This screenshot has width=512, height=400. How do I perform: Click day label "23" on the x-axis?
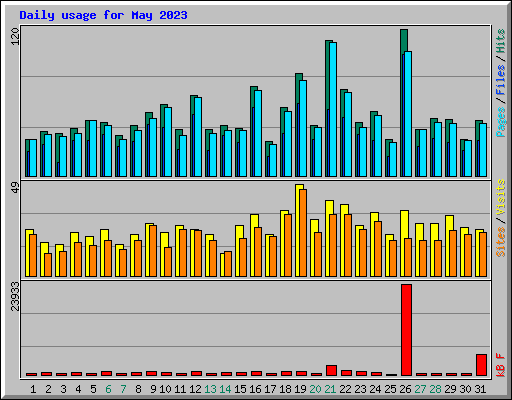360,389
